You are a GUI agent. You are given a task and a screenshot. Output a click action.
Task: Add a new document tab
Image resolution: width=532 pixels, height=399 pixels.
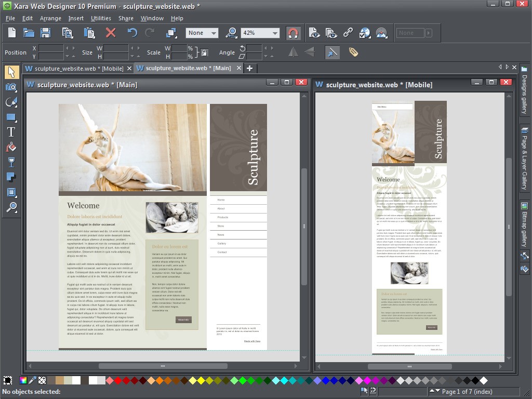tap(249, 68)
